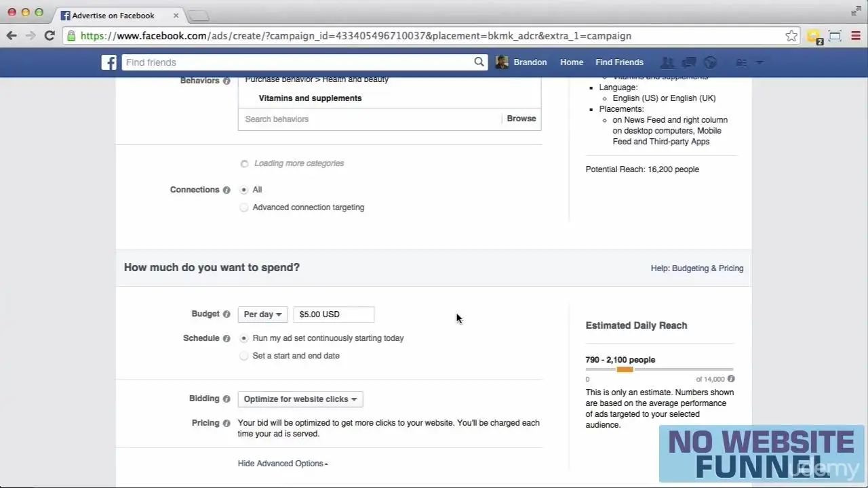
Task: Collapse Hide Advanced Options
Action: point(283,464)
